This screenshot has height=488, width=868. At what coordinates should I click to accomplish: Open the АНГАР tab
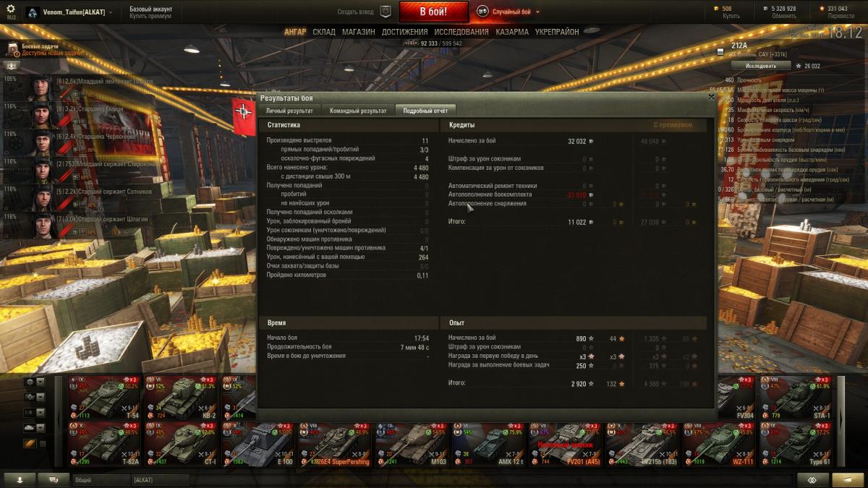(295, 32)
